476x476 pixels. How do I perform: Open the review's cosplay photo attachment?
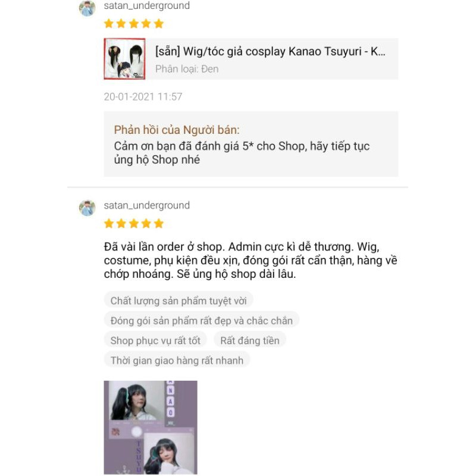pos(151,427)
